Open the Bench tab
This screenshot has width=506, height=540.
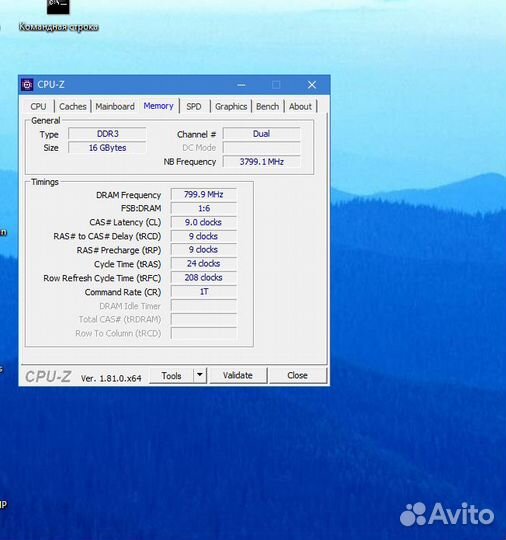(x=268, y=107)
